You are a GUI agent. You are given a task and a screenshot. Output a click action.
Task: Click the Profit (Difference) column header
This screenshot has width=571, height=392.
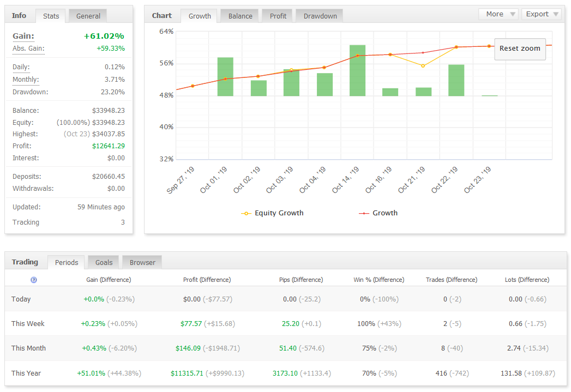(207, 280)
